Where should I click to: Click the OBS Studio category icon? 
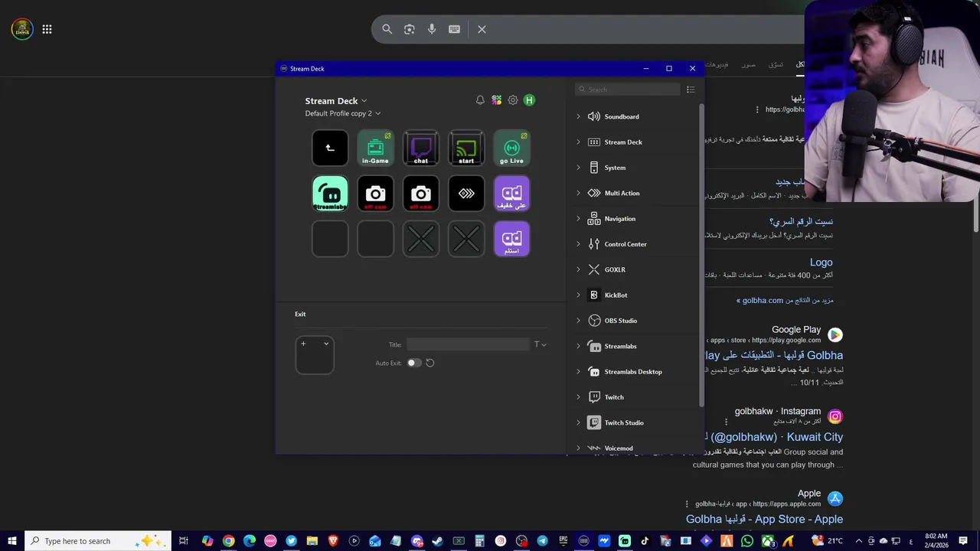593,321
